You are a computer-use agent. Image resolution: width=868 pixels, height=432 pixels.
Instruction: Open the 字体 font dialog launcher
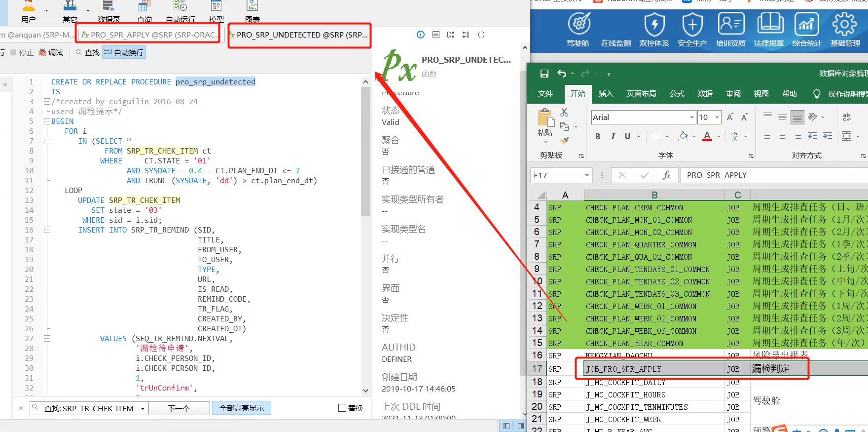[x=751, y=156]
